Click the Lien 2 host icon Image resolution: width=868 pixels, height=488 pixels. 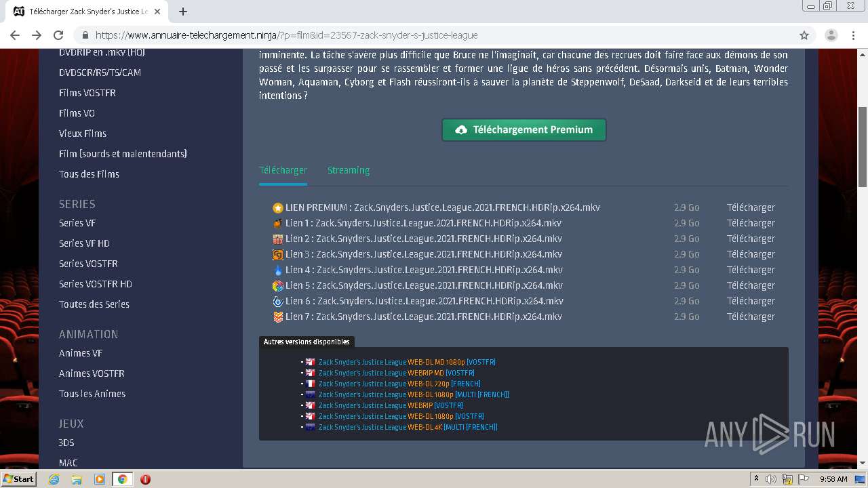pyautogui.click(x=278, y=239)
